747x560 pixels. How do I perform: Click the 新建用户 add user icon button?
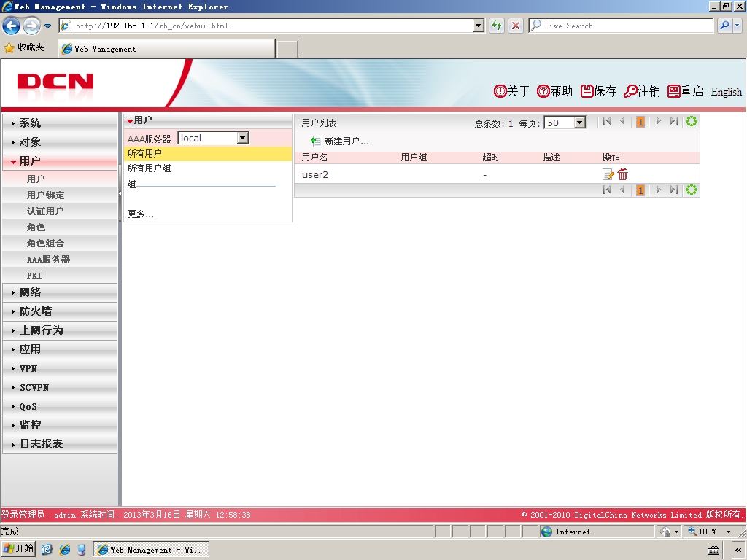(x=339, y=141)
